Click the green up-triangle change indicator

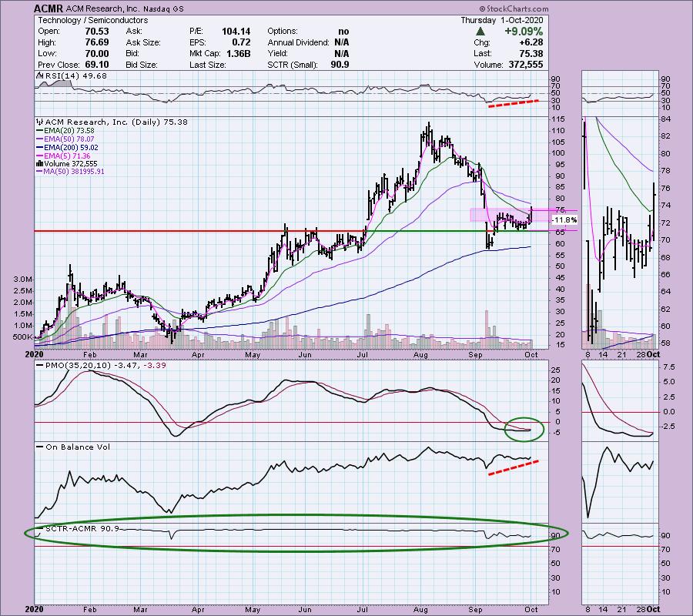pos(480,32)
